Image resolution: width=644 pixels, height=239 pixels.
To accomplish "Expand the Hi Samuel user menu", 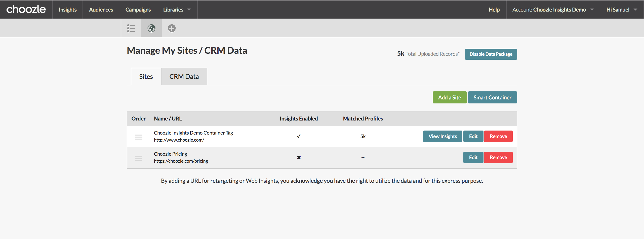I will coord(622,10).
